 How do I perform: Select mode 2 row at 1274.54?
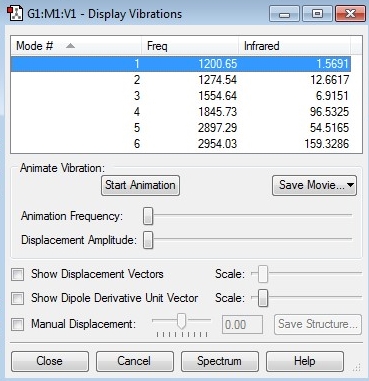[x=181, y=80]
